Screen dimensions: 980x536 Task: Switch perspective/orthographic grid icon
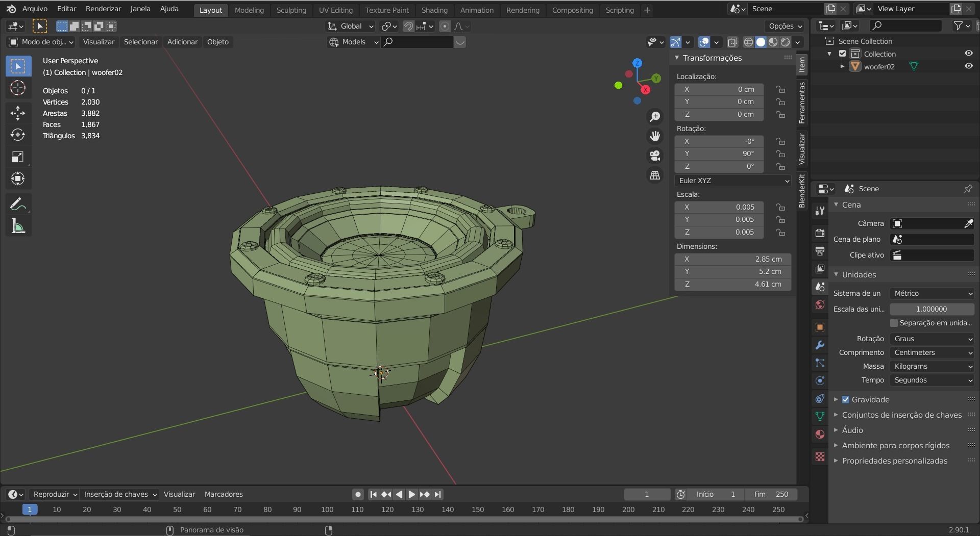655,175
